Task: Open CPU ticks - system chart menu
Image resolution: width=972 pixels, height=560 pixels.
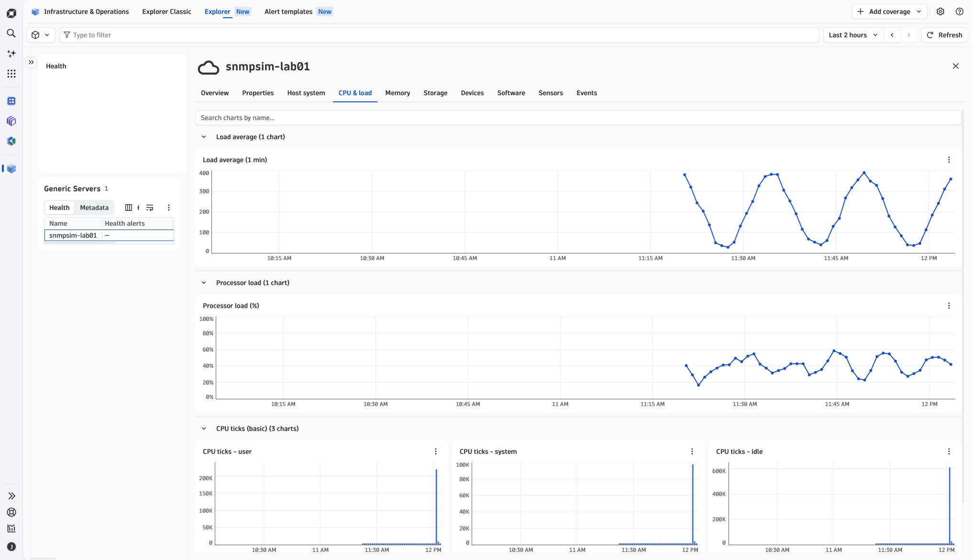Action: [692, 451]
